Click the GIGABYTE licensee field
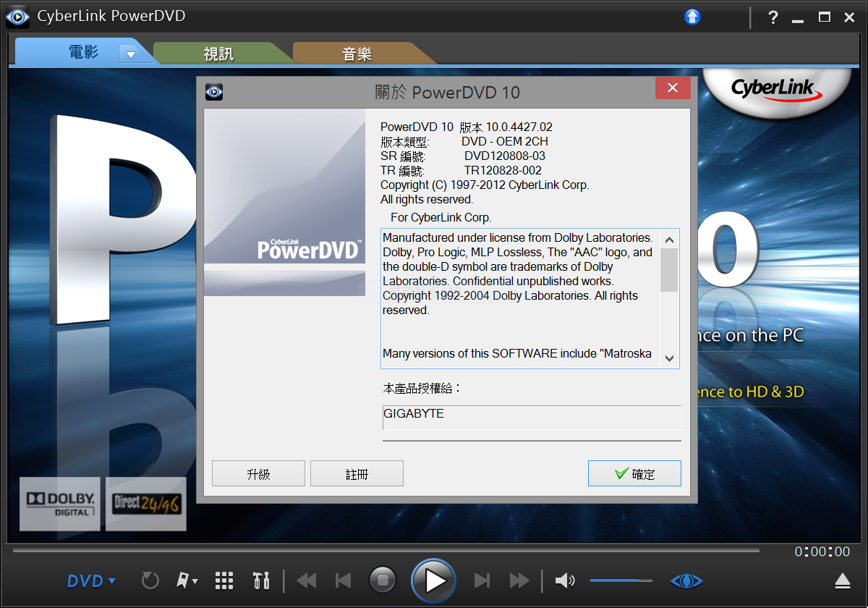Image resolution: width=868 pixels, height=608 pixels. click(532, 418)
